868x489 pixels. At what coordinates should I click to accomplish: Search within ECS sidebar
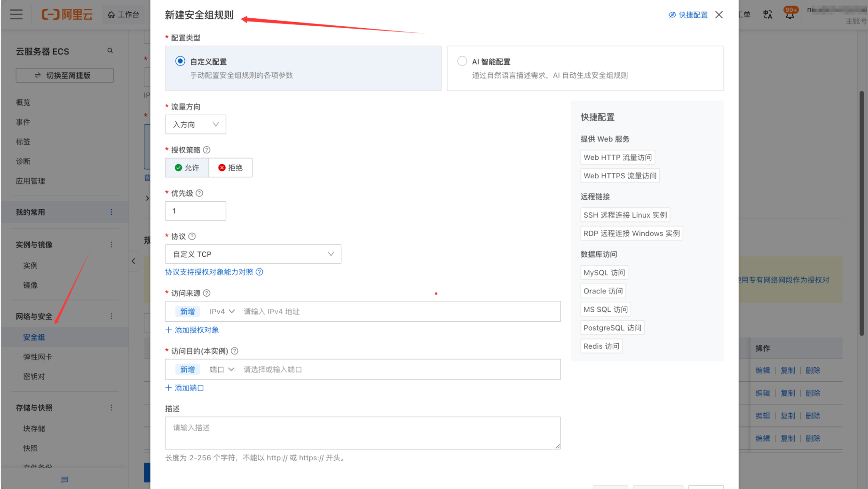coord(110,51)
